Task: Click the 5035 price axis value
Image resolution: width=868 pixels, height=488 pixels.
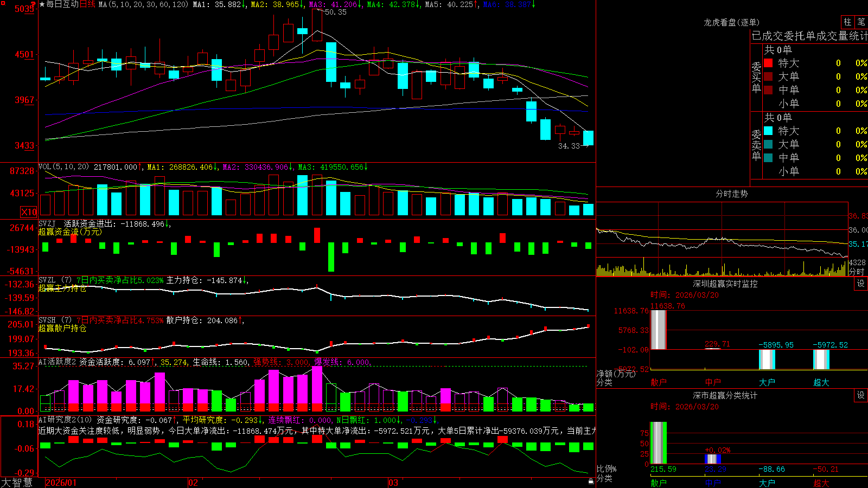Action: (x=24, y=9)
